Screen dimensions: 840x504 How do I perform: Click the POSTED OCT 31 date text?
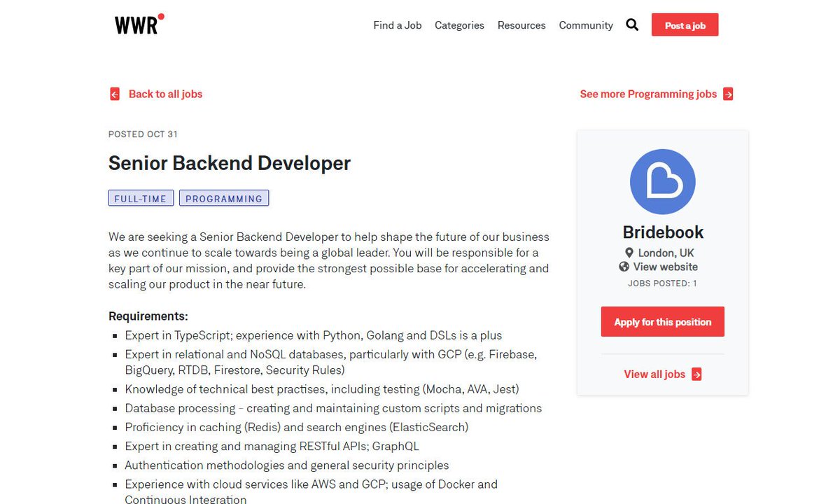tap(143, 134)
